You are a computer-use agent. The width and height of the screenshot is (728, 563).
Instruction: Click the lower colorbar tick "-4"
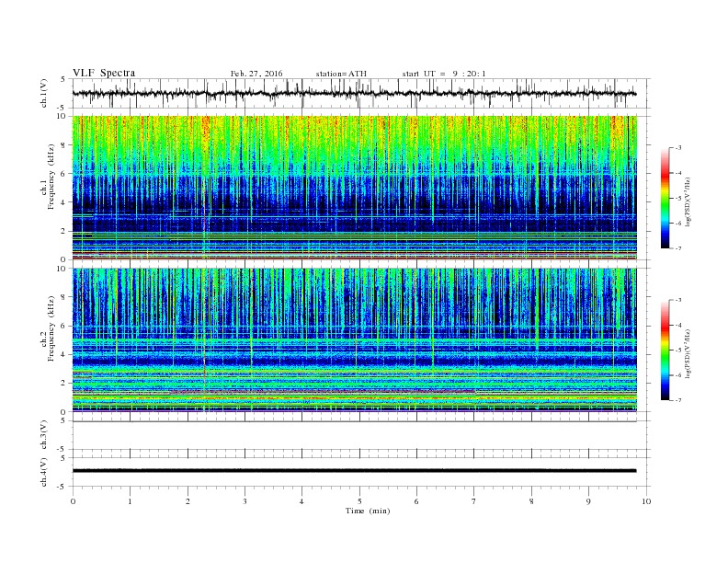(678, 325)
